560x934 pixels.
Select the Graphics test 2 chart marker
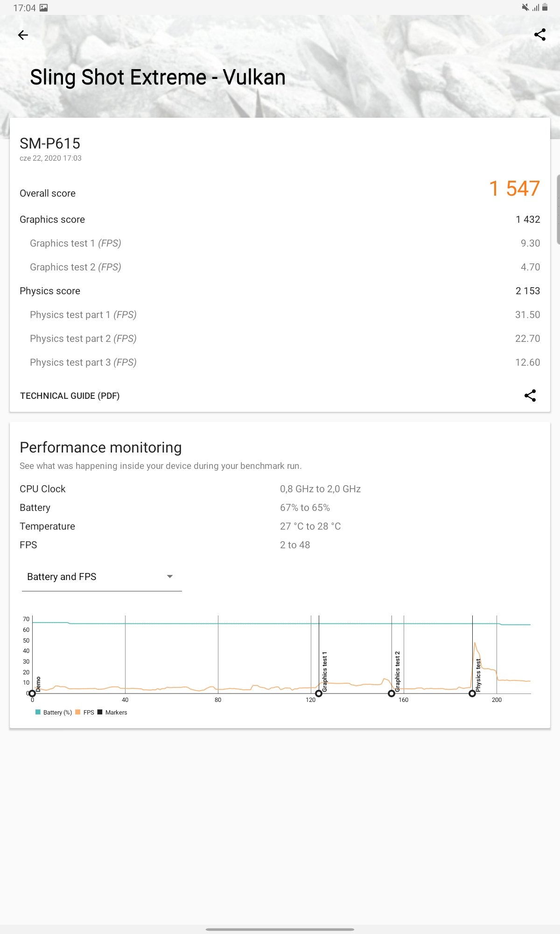point(392,693)
